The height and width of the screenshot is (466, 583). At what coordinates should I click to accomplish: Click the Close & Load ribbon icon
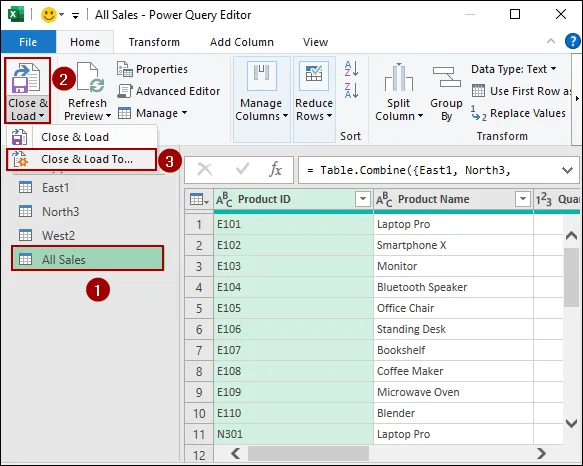[27, 77]
